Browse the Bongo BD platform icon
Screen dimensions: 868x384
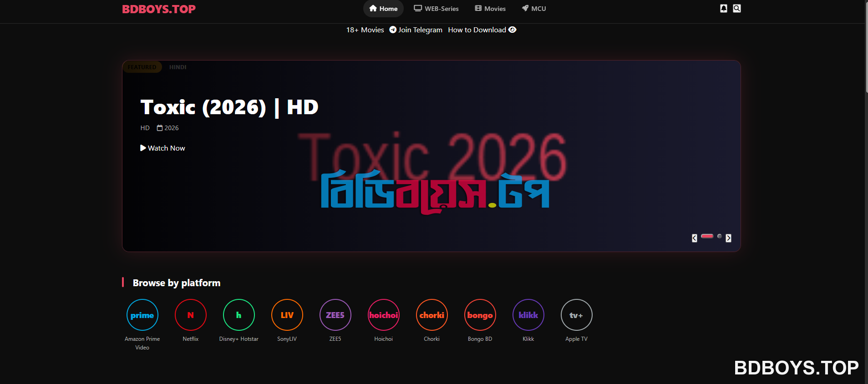click(480, 315)
